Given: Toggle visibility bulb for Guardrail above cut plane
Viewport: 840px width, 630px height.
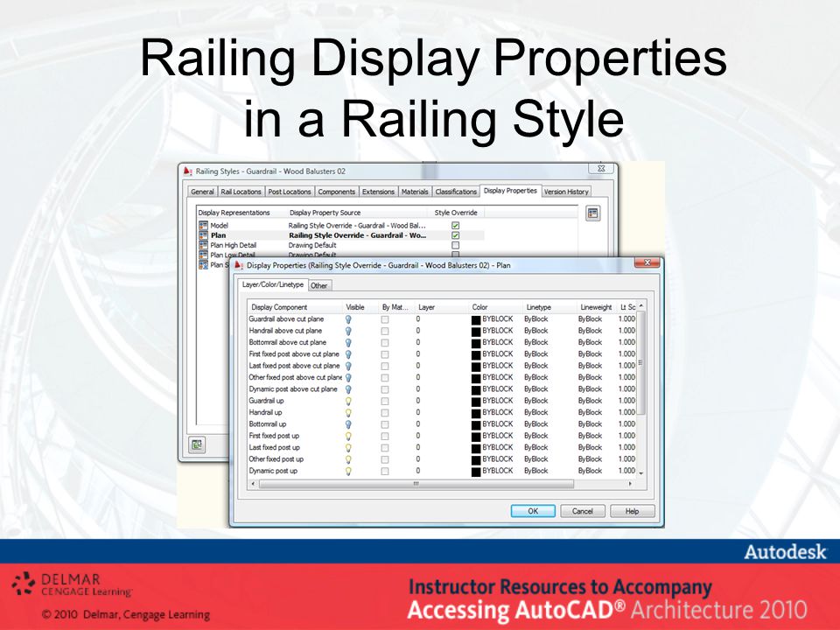Looking at the screenshot, I should click(348, 319).
